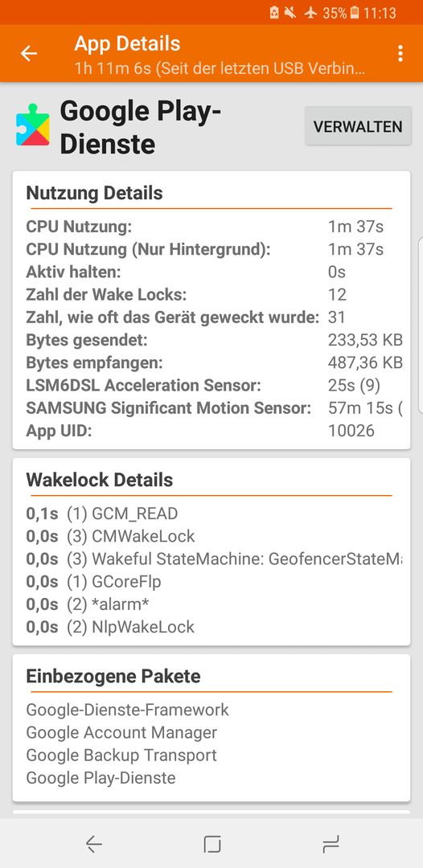Tap the Android home navigation button
The image size is (423, 868).
coord(212,844)
